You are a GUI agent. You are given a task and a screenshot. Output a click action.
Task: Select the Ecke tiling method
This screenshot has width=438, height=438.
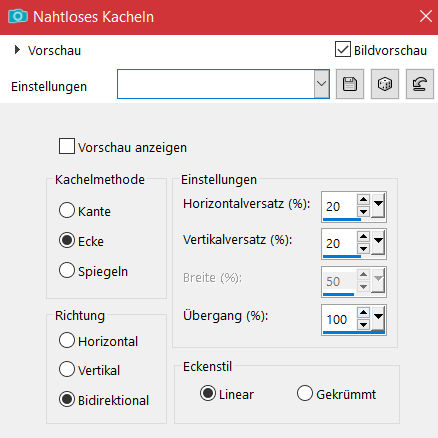[x=67, y=240]
